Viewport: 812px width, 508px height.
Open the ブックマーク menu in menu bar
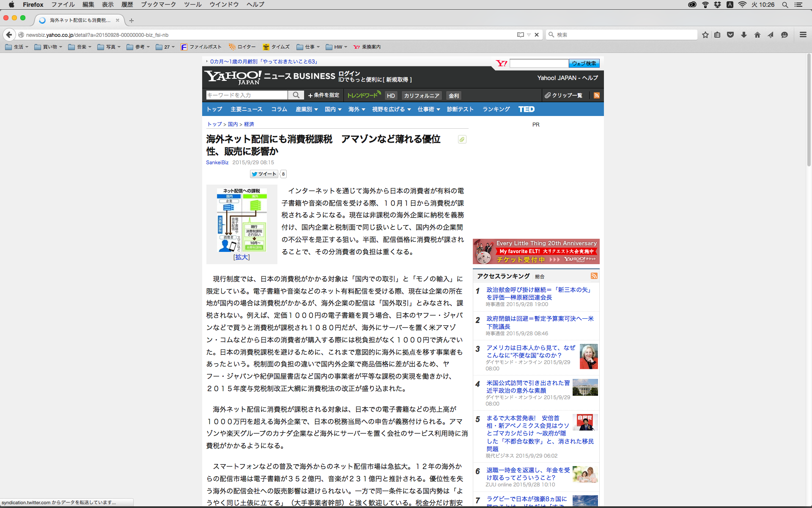click(x=158, y=5)
